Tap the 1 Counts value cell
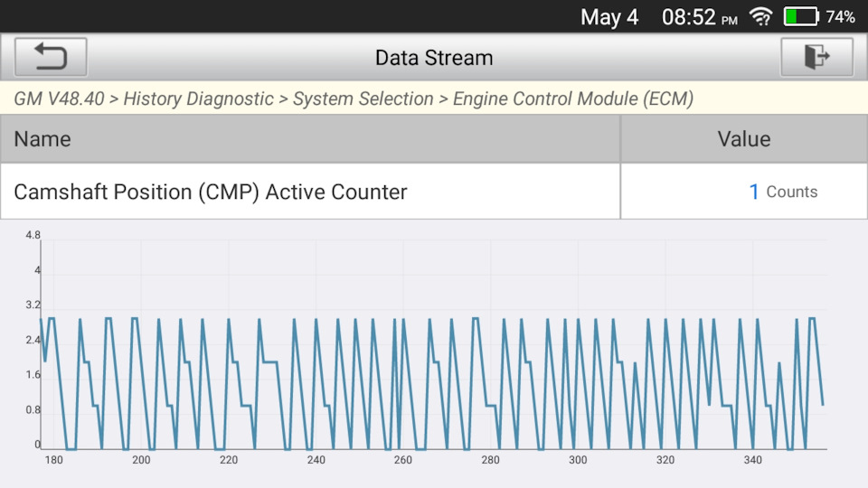Screen dimensions: 868x488 pos(782,192)
